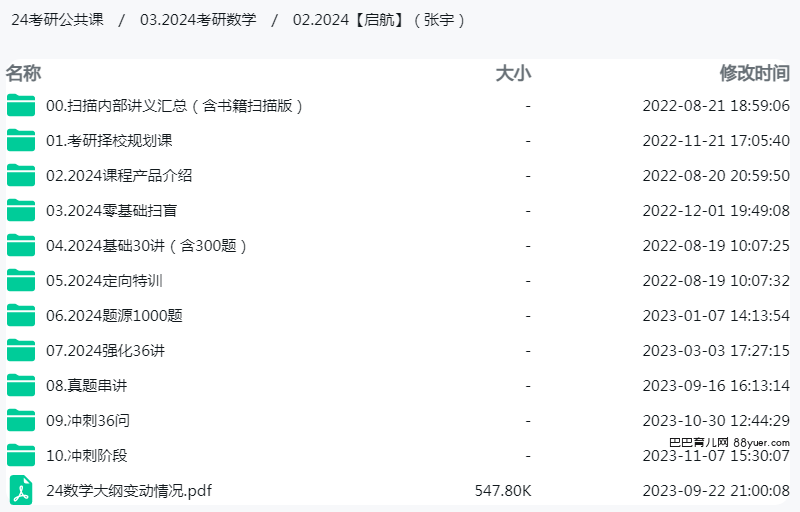Click the 10.冲刺阶段 folder icon

pyautogui.click(x=21, y=455)
